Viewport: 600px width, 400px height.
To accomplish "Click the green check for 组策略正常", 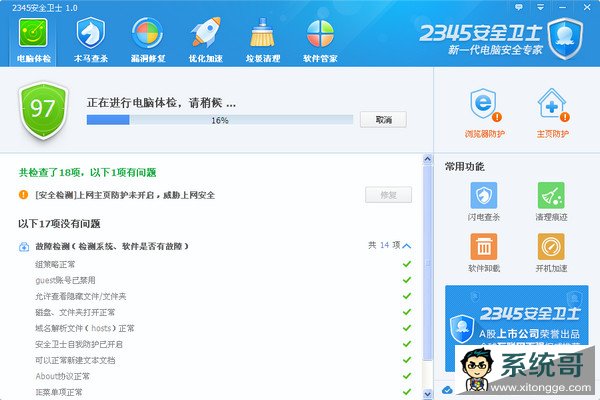I will pyautogui.click(x=407, y=264).
